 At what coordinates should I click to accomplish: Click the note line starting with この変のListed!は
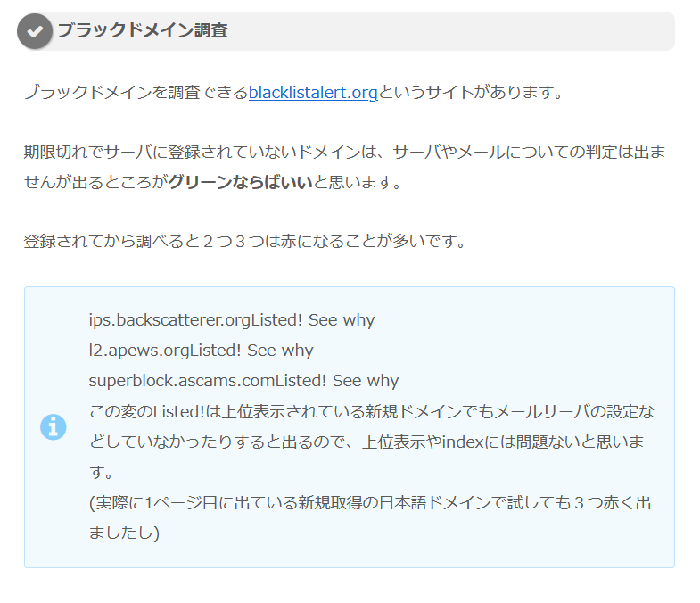pos(371,411)
